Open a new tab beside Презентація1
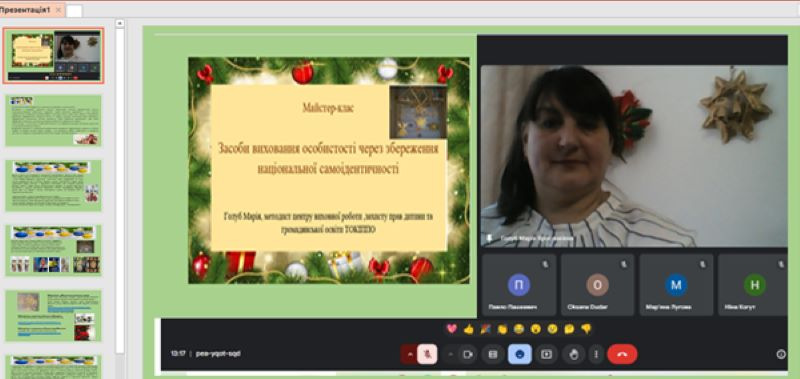Image resolution: width=800 pixels, height=379 pixels. point(74,11)
